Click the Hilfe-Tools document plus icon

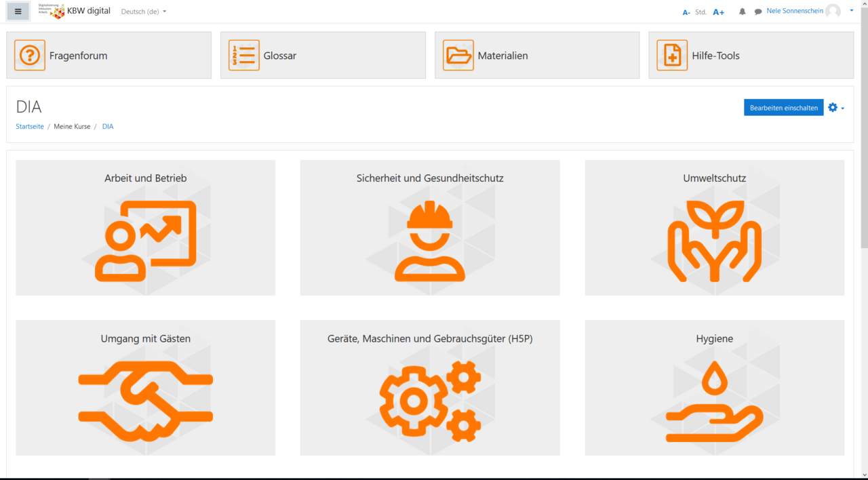click(671, 56)
